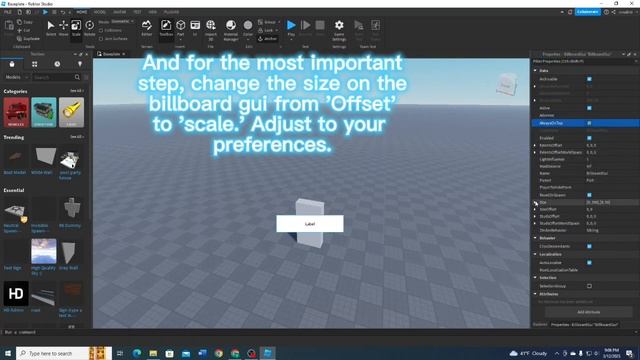Click the Collaborate button
Viewport: 640px width, 360px height.
click(587, 12)
